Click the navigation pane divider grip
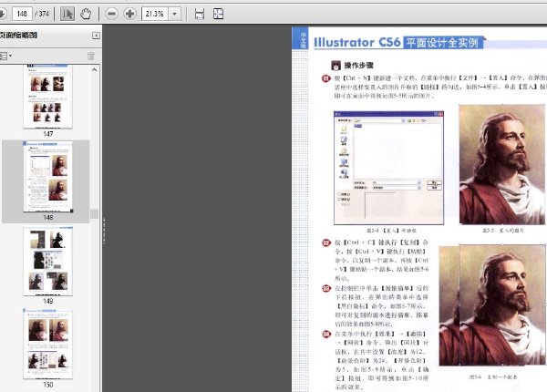Image resolution: width=547 pixels, height=392 pixels. coord(104,231)
